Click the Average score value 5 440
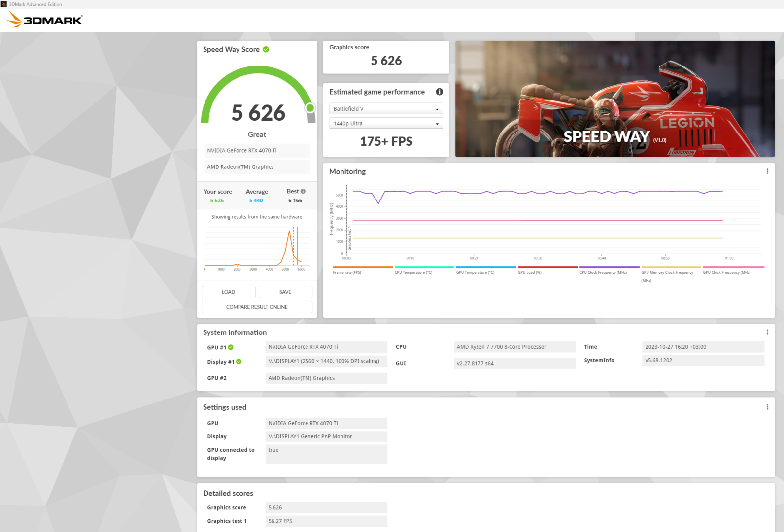Viewport: 784px width, 532px height. tap(256, 200)
